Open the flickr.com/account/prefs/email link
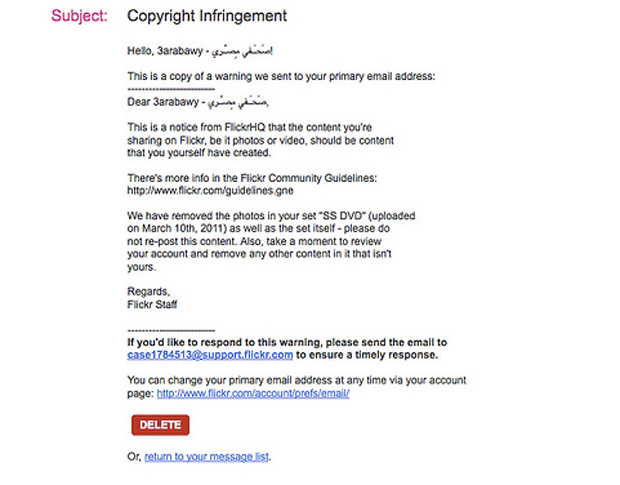Screen dimensions: 620x485 pyautogui.click(x=253, y=394)
